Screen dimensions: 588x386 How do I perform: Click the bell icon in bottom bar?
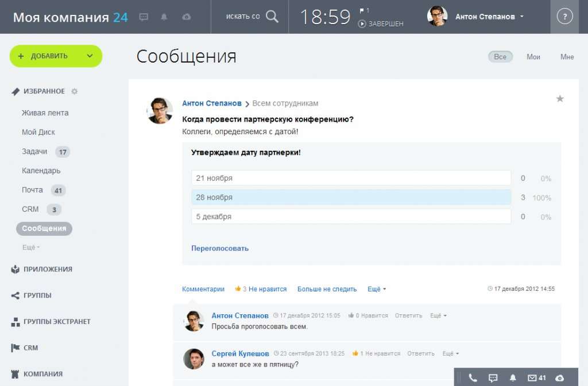513,378
